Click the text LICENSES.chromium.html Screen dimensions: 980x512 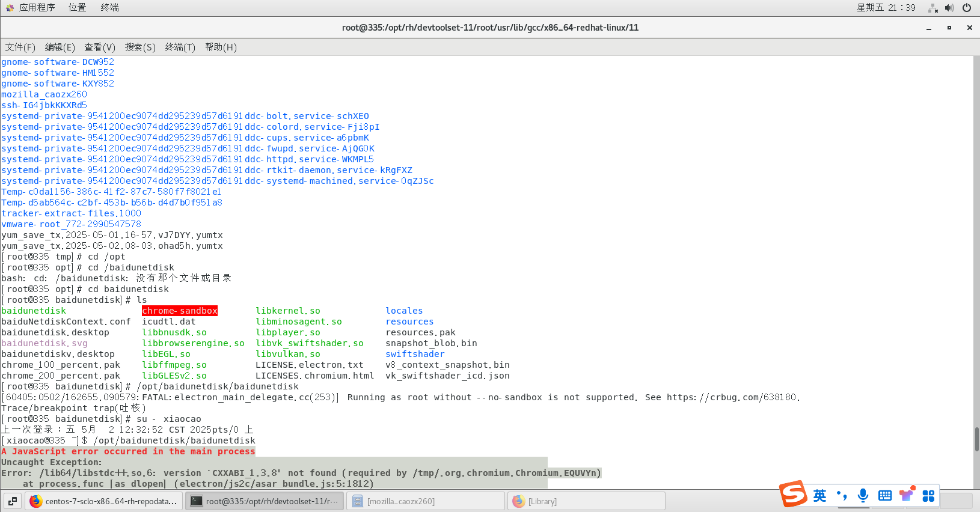click(x=314, y=376)
